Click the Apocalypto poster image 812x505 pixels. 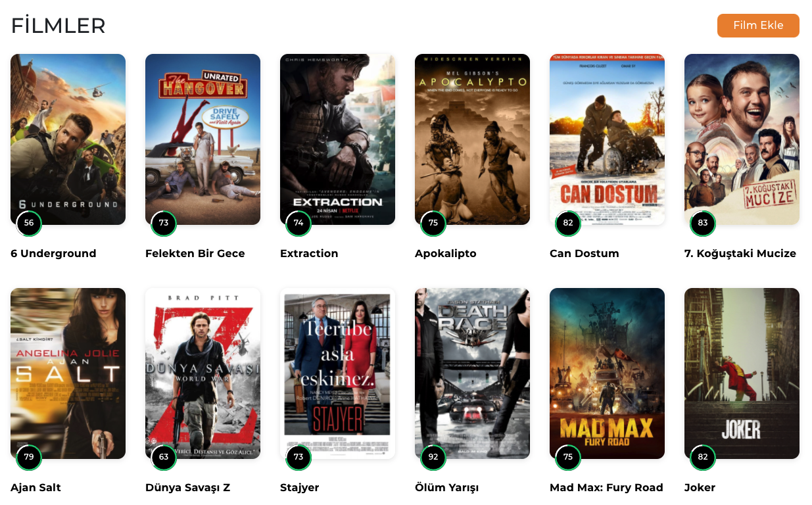tap(472, 139)
